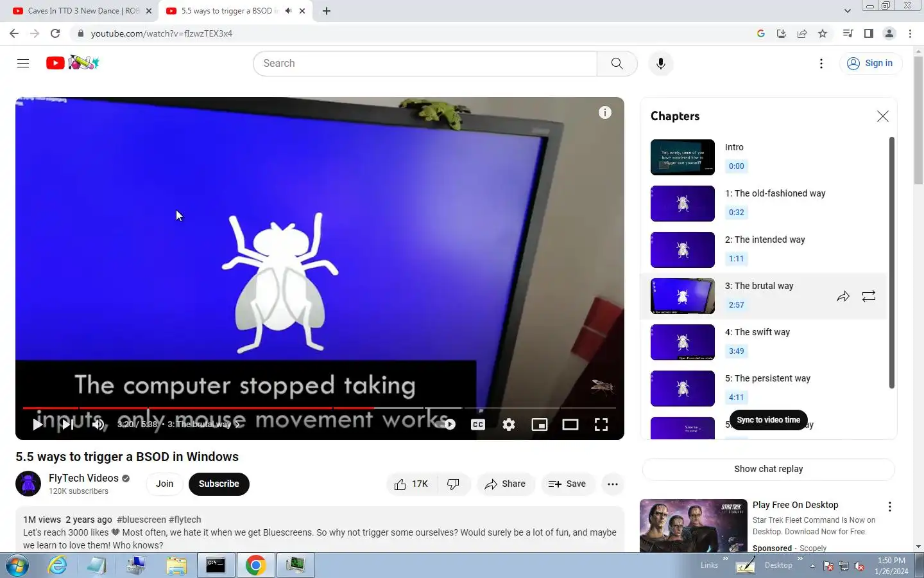The height and width of the screenshot is (578, 924).
Task: Open Windows Start menu
Action: point(17,565)
